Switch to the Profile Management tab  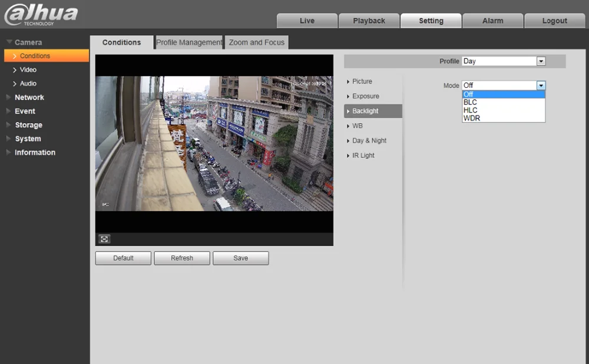188,42
